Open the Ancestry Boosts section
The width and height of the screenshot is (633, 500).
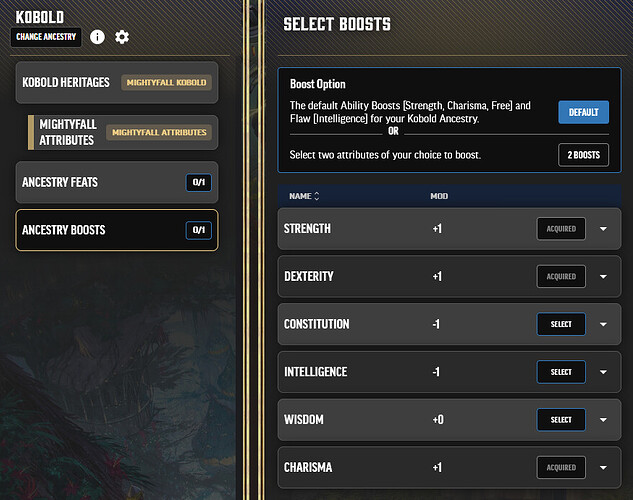(x=117, y=230)
